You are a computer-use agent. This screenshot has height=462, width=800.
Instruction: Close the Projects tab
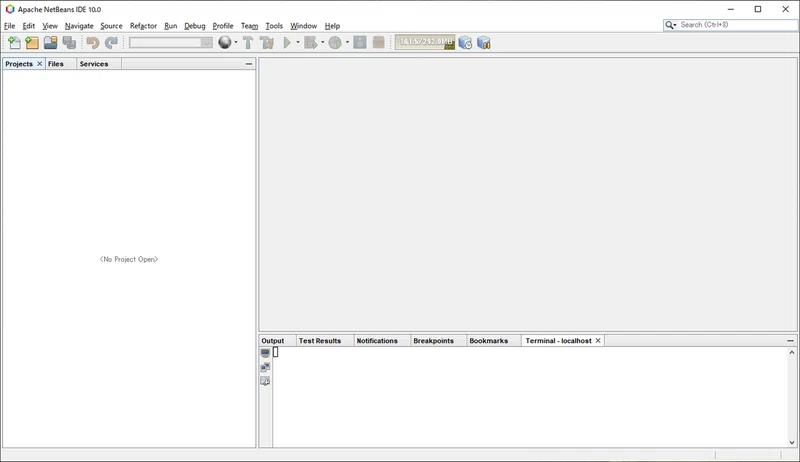point(39,64)
